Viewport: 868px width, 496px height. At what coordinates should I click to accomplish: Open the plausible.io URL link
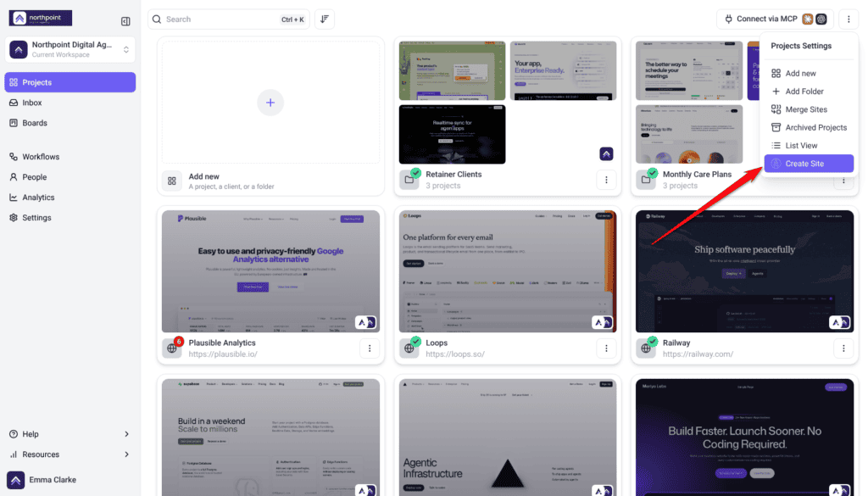click(x=223, y=354)
